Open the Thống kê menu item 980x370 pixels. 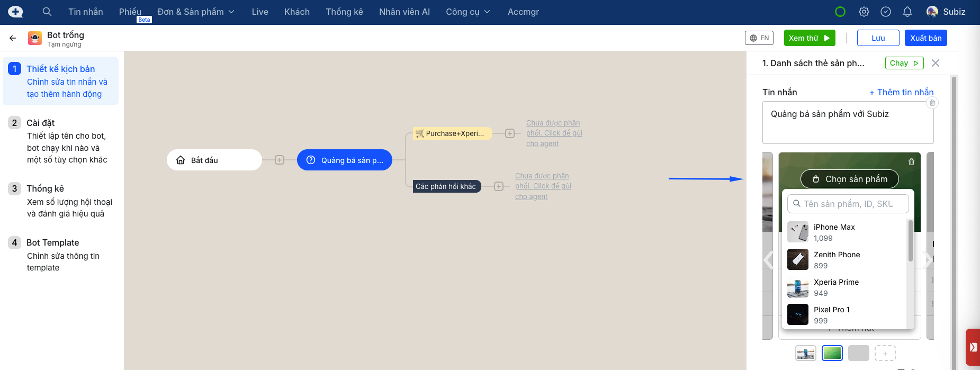tap(344, 12)
